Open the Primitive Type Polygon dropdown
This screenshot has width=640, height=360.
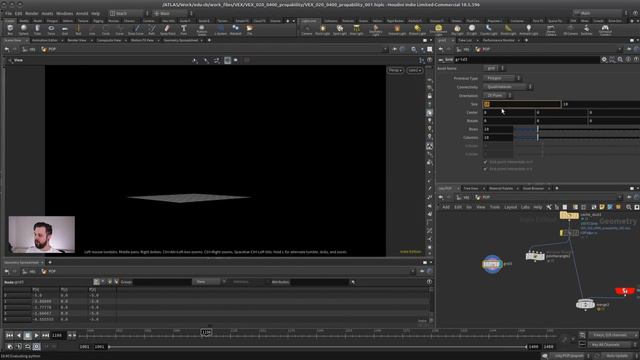(502, 78)
